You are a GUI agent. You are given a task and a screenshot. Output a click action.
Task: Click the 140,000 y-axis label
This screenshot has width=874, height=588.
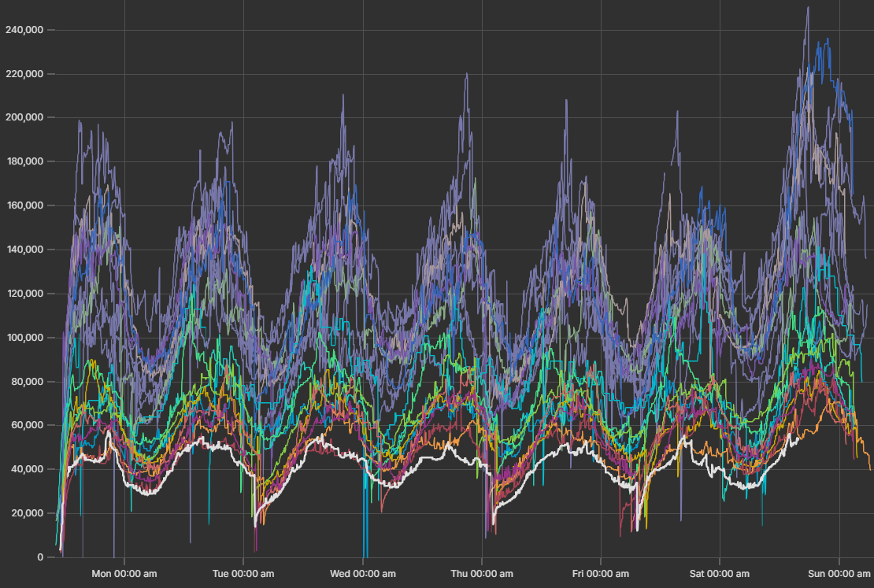[x=24, y=250]
